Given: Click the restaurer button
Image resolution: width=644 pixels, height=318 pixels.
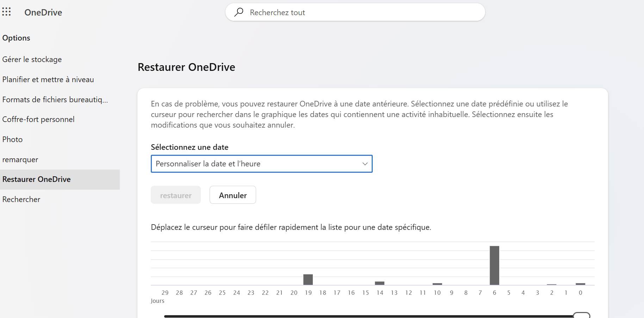Looking at the screenshot, I should tap(176, 195).
